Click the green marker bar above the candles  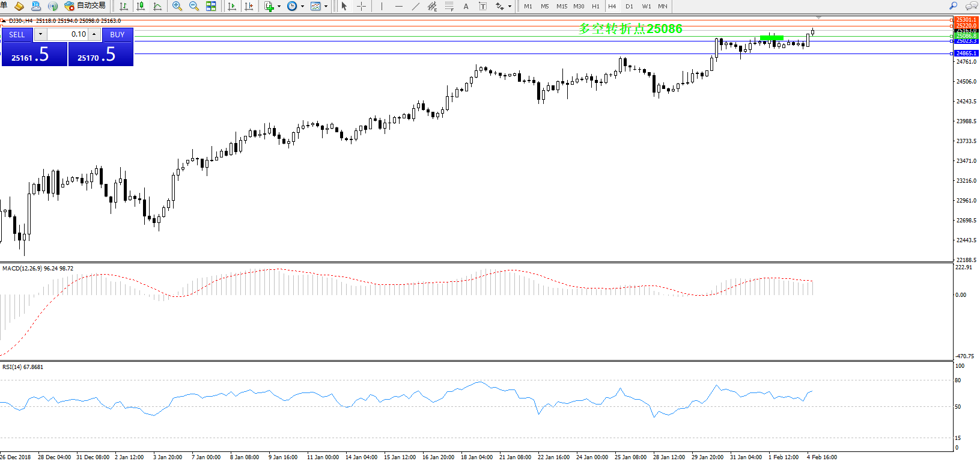pos(772,38)
